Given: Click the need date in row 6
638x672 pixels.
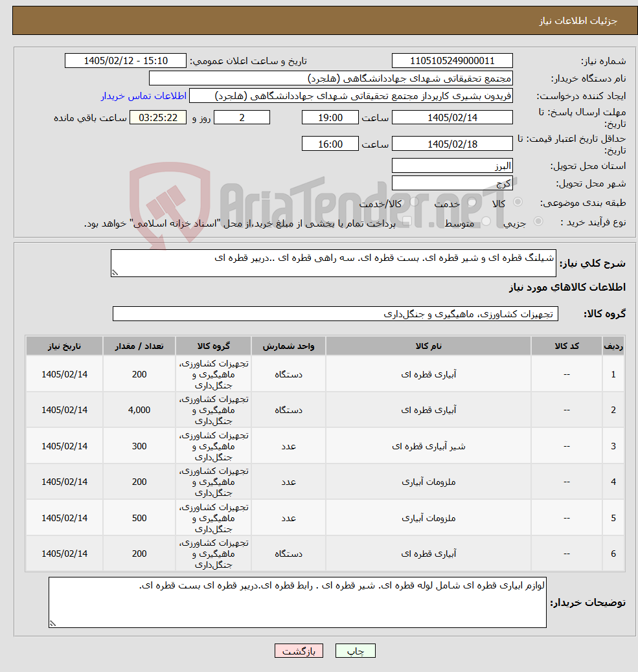Looking at the screenshot, I should tap(64, 554).
